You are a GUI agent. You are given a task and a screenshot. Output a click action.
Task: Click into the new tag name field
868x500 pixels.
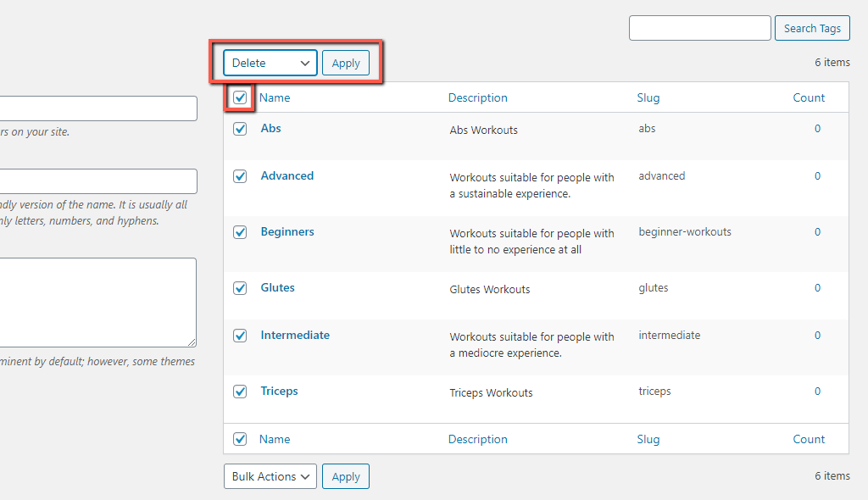(x=98, y=108)
